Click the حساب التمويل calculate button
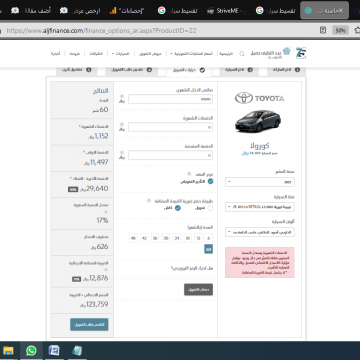Image resolution: width=360 pixels, height=360 pixels. pos(198,290)
